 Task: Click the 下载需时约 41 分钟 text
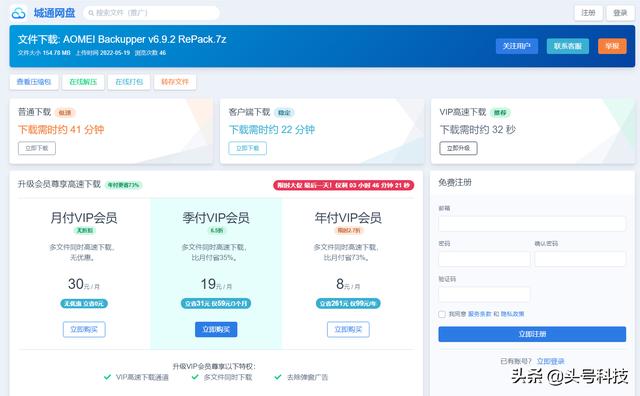tap(61, 130)
